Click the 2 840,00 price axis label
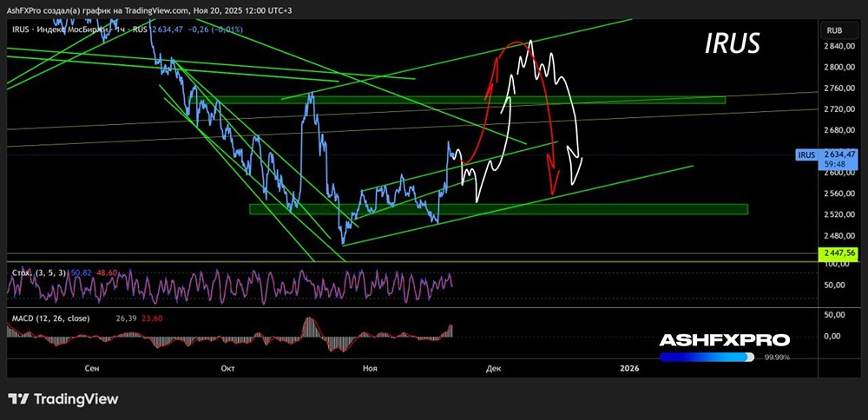The image size is (868, 420). click(841, 47)
